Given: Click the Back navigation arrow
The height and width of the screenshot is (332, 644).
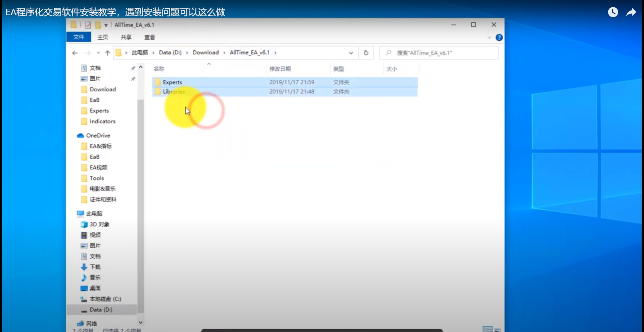Looking at the screenshot, I should point(75,53).
